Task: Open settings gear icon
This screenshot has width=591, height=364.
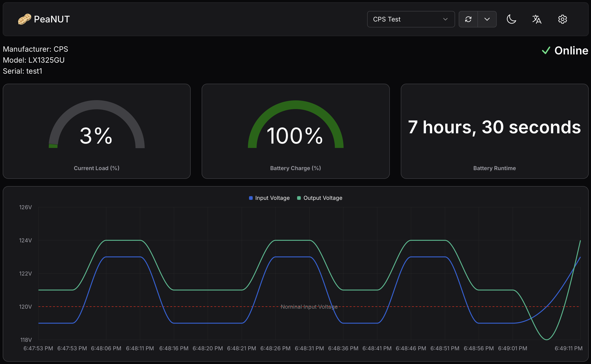Action: tap(562, 19)
